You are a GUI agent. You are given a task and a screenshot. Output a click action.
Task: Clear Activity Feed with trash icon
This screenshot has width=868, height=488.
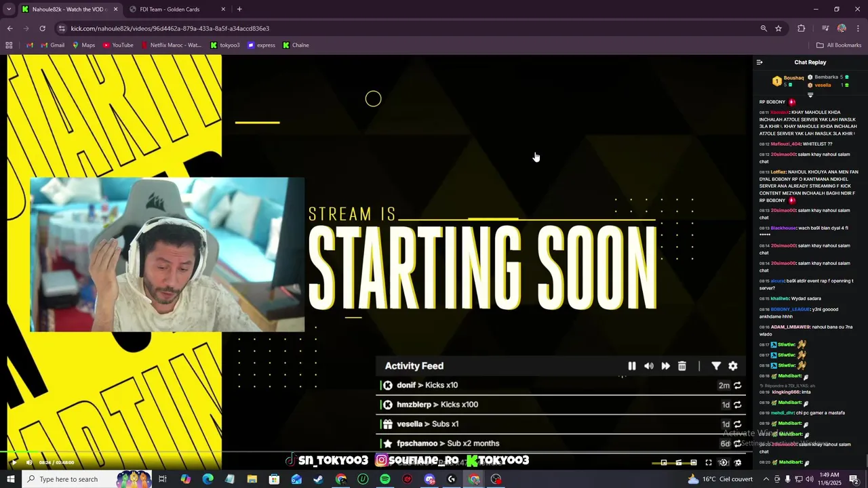coord(682,366)
